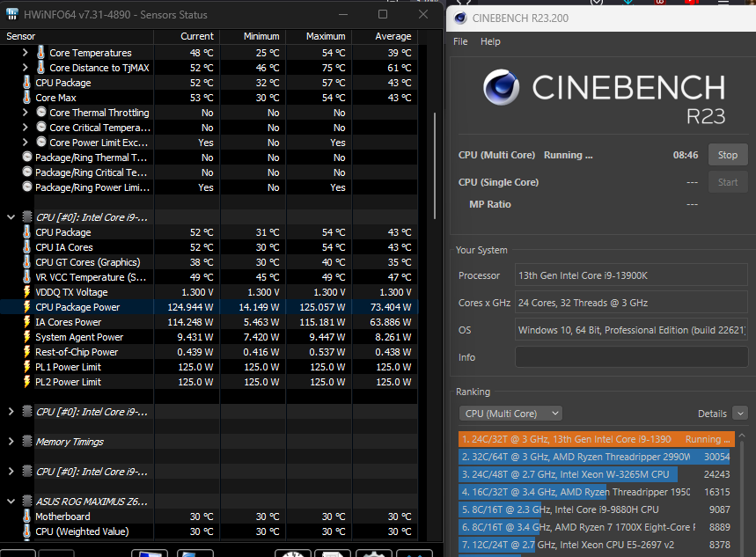756x557 pixels.
Task: Click the thermometer icon for Motherboard sensor
Action: [27, 516]
